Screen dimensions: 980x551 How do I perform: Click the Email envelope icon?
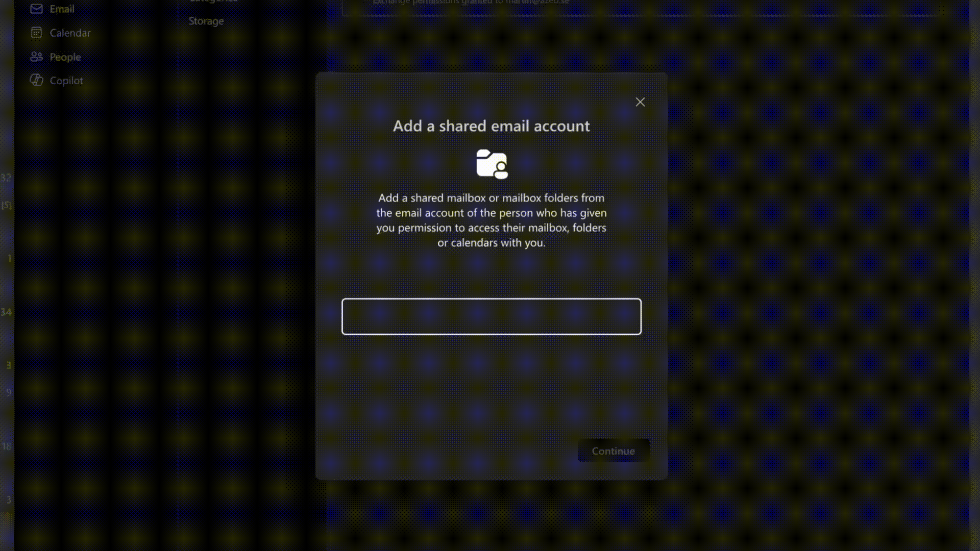[x=36, y=9]
